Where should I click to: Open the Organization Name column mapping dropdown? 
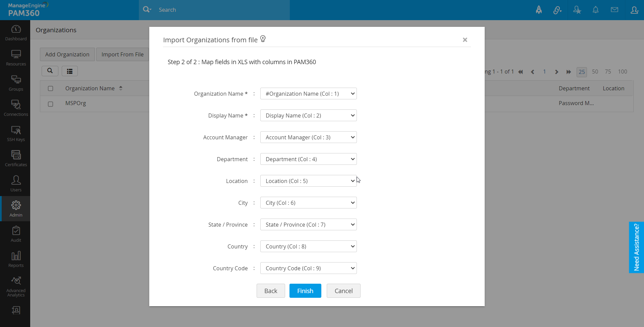[x=308, y=94]
